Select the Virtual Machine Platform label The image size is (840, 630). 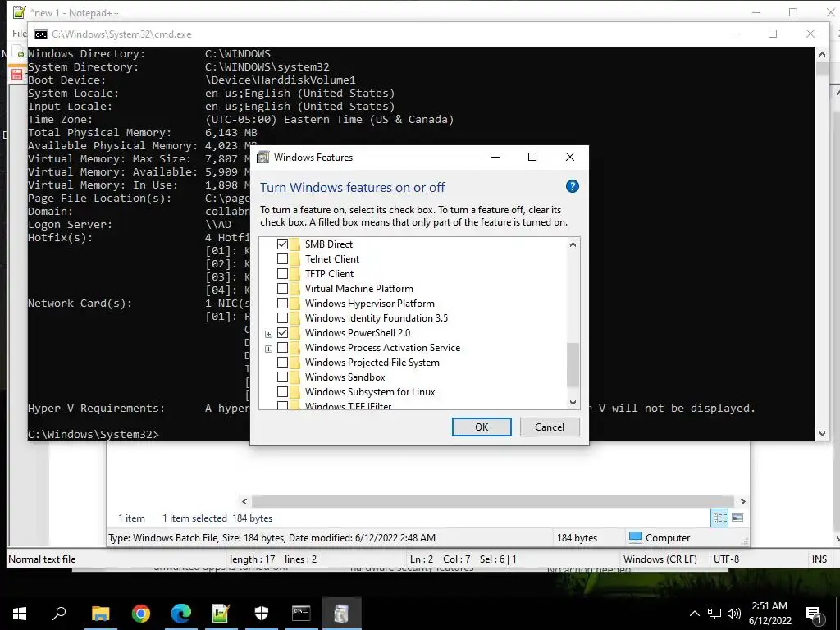point(359,289)
